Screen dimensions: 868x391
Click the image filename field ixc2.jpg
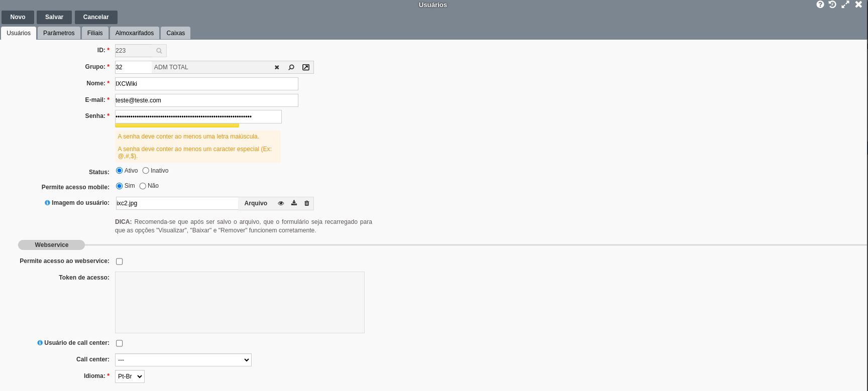point(177,203)
